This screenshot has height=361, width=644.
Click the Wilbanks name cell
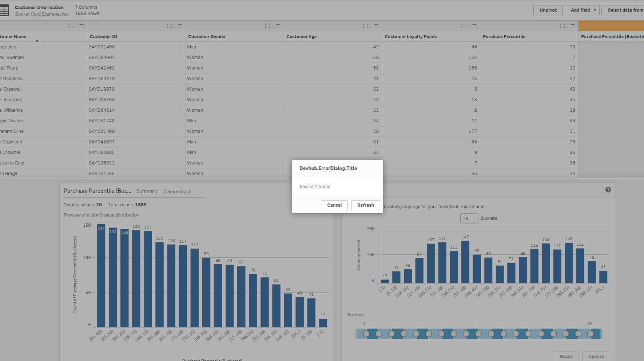pyautogui.click(x=43, y=110)
